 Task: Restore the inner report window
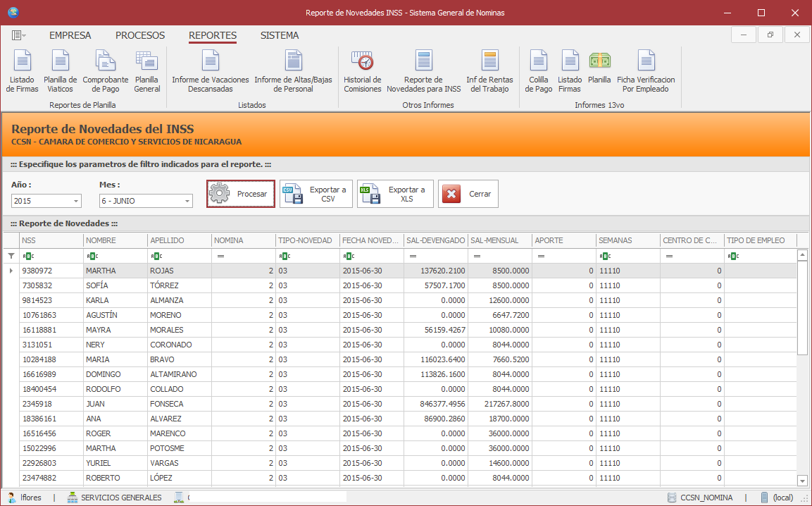770,35
